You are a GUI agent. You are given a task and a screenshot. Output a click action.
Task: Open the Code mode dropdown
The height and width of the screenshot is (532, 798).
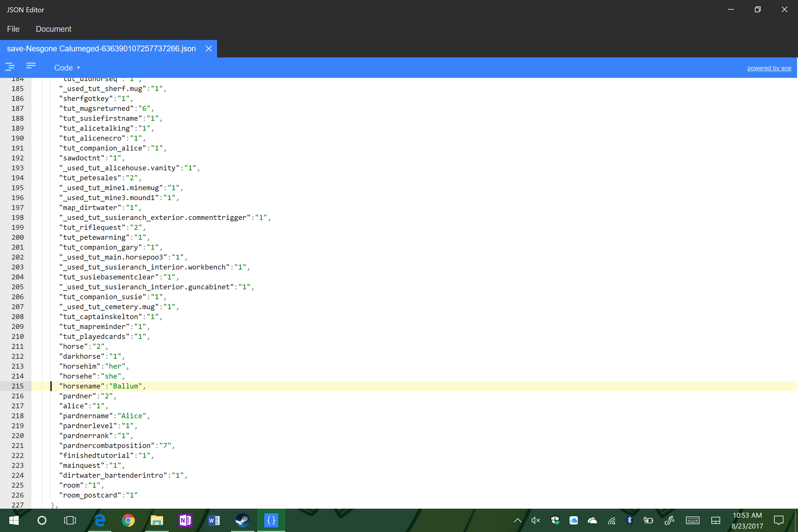67,68
